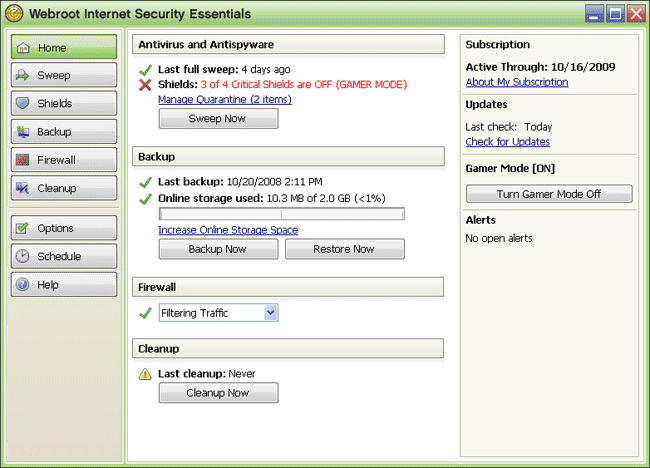Click the Cleanup Now button

tap(218, 393)
